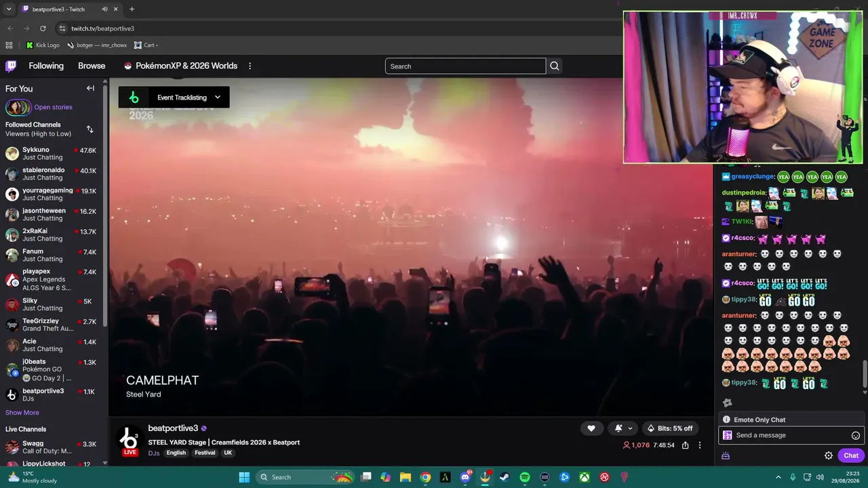Open a new browser tab
Screen dimensions: 868x488
tap(132, 9)
